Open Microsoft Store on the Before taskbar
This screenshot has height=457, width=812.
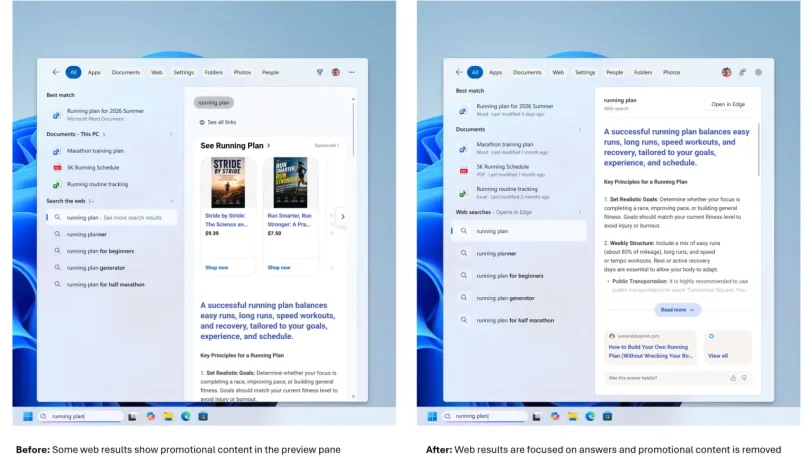coord(203,416)
